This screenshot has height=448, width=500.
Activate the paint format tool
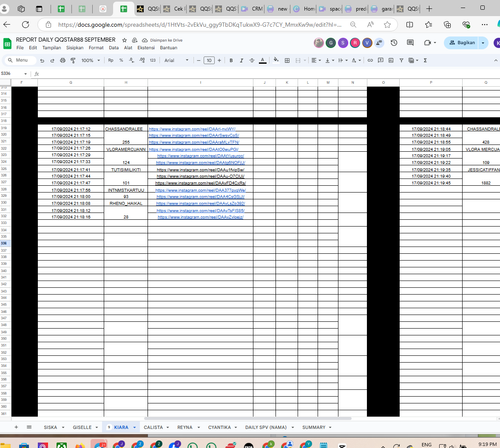pos(73,61)
